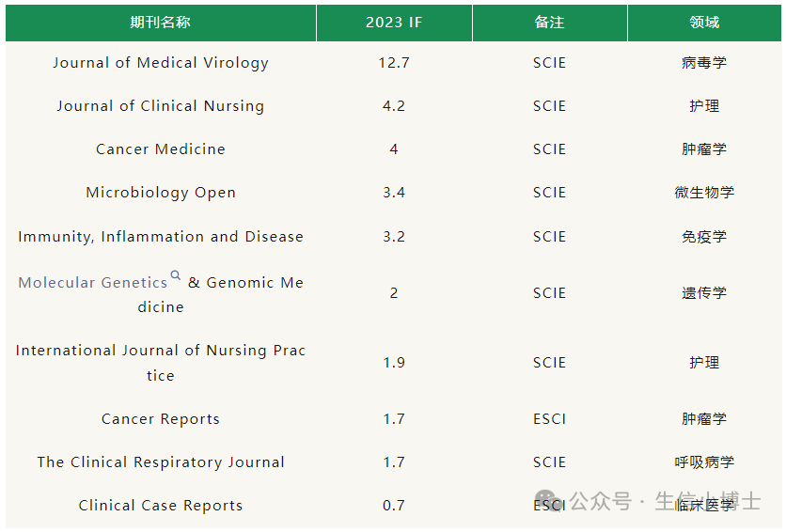Click the 12.7 impact factor value

click(x=394, y=63)
